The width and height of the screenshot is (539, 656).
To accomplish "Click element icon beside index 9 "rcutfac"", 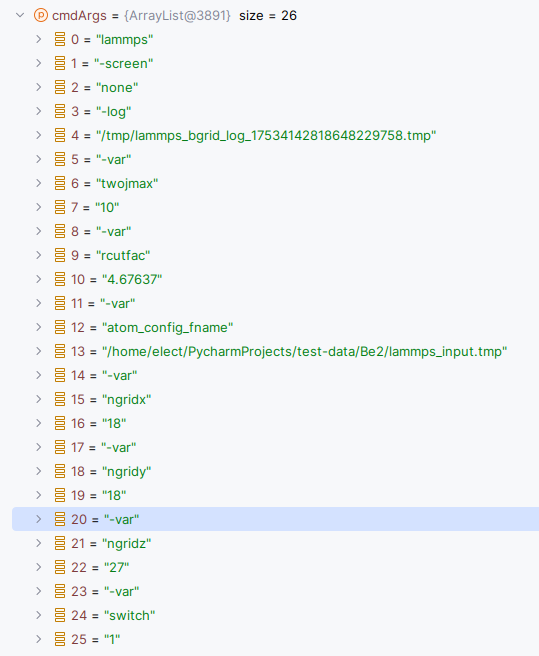I will (x=60, y=255).
